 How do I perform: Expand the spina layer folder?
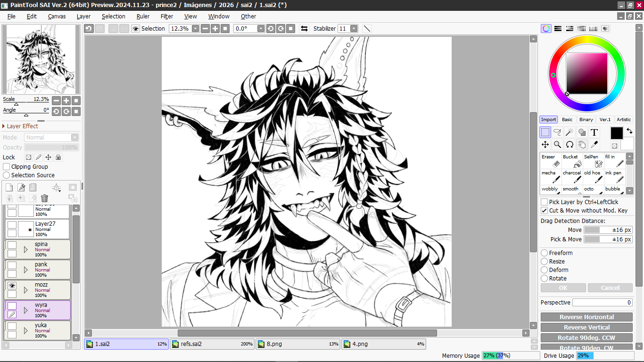click(x=26, y=249)
